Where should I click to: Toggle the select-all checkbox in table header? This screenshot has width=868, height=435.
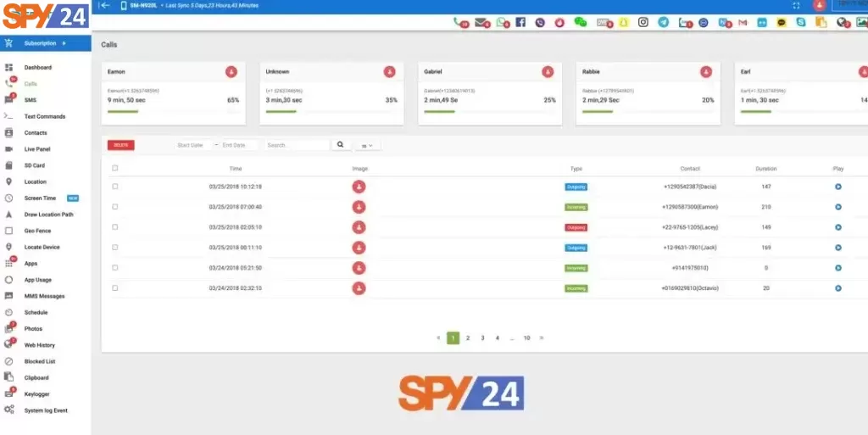[115, 168]
